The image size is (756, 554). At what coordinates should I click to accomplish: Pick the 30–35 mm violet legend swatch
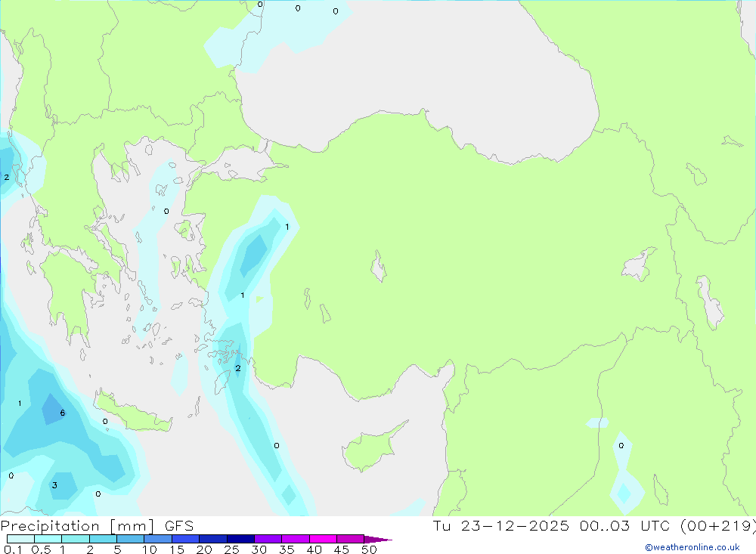[268, 539]
